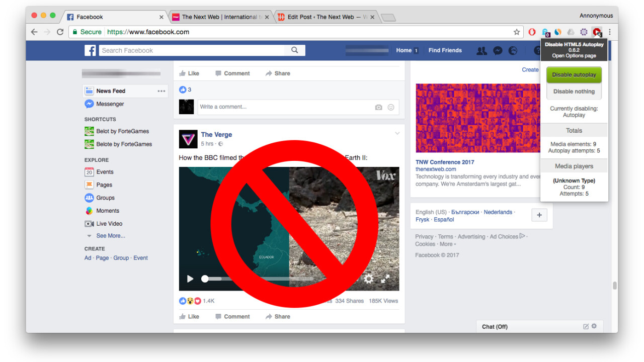Open News Feed options ellipsis menu
644x362 pixels.
161,91
